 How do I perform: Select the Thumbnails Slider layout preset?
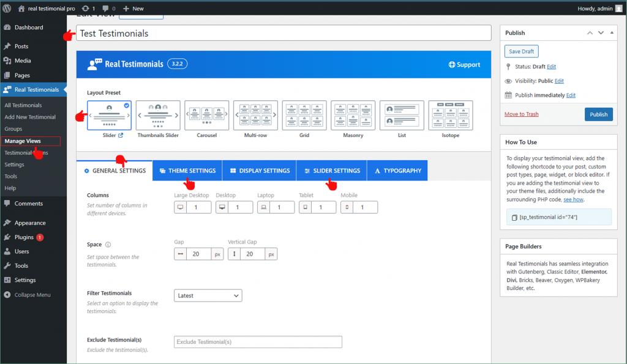point(158,116)
